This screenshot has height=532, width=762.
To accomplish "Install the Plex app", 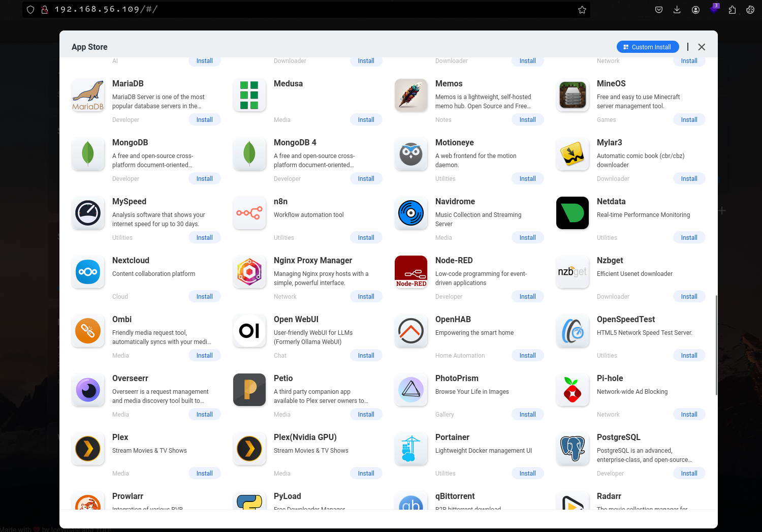I will point(205,473).
